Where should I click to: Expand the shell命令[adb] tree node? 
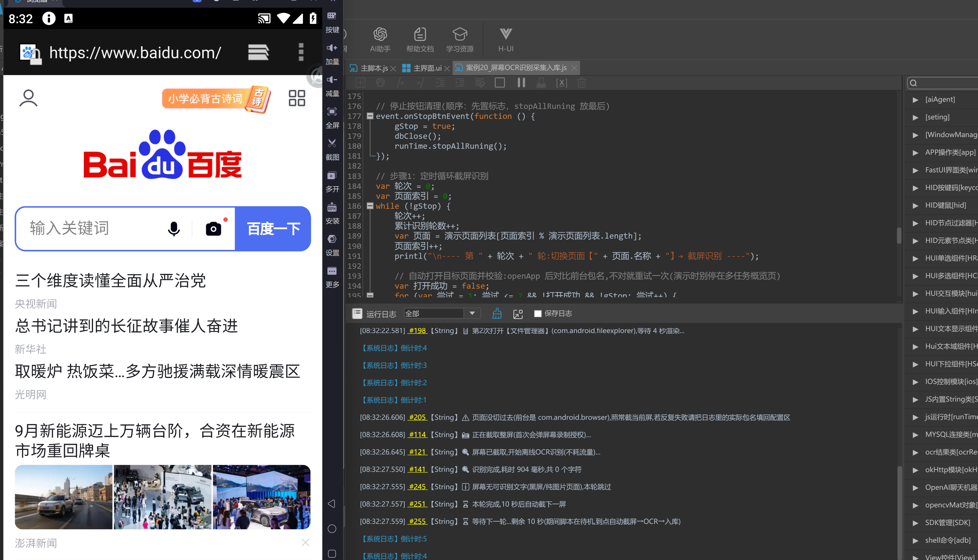pyautogui.click(x=915, y=540)
